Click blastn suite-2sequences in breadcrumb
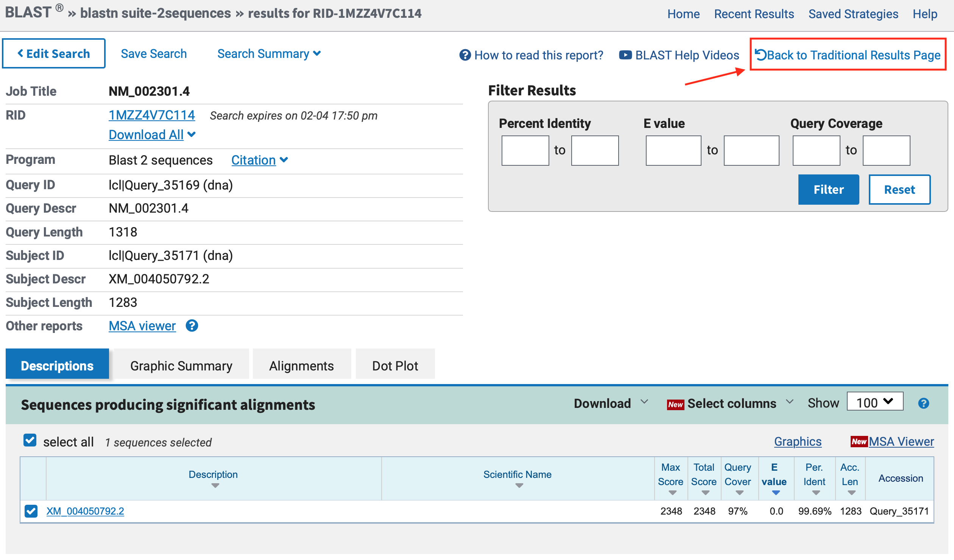The image size is (954, 560). tap(156, 13)
